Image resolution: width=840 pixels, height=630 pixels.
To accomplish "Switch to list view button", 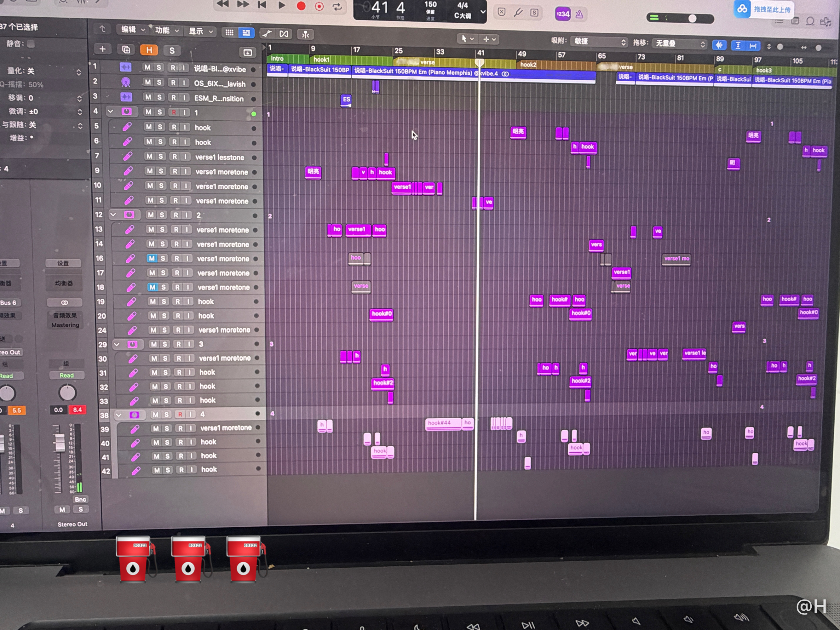I will tap(246, 33).
